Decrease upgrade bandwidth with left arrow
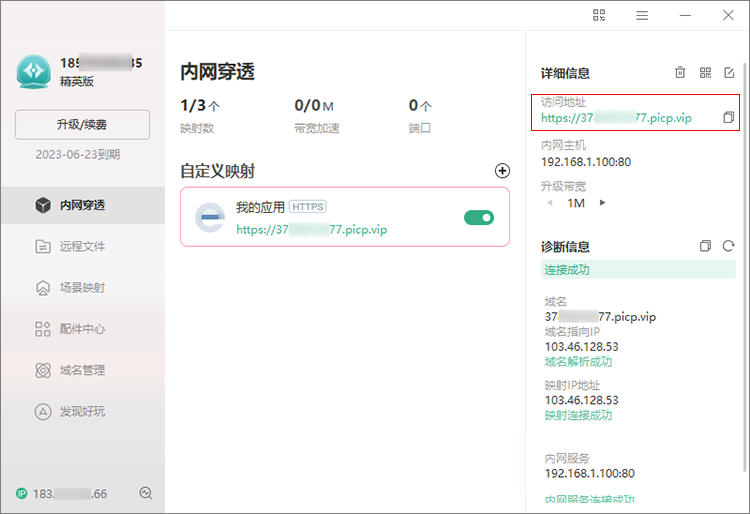The height and width of the screenshot is (514, 750). click(x=550, y=203)
